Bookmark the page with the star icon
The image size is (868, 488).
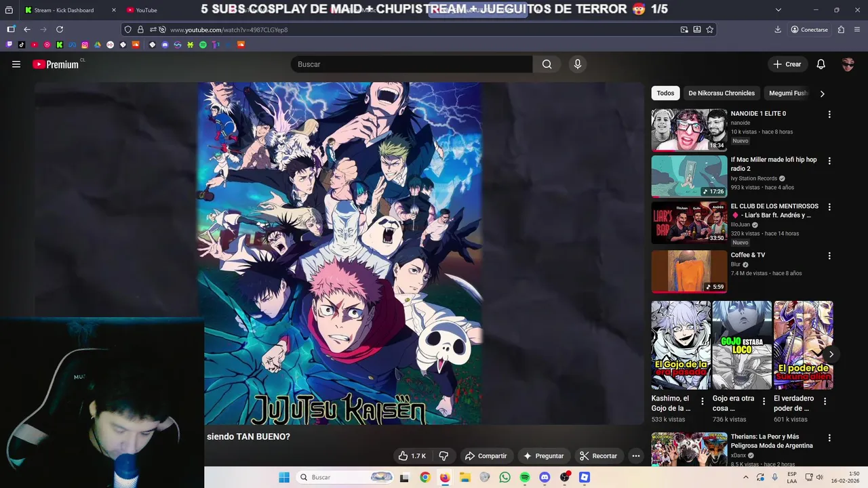click(x=709, y=30)
